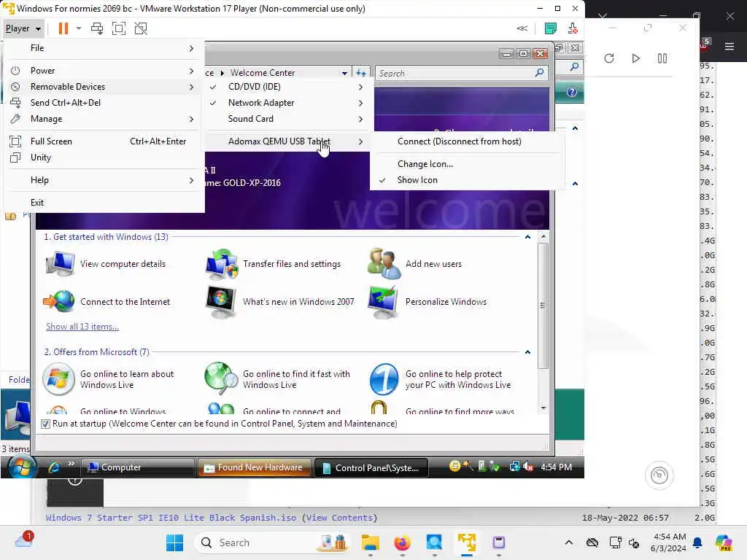Click Windows 7 Starter SP1 IE10 Lite Black Spanish.iso link

tap(171, 518)
